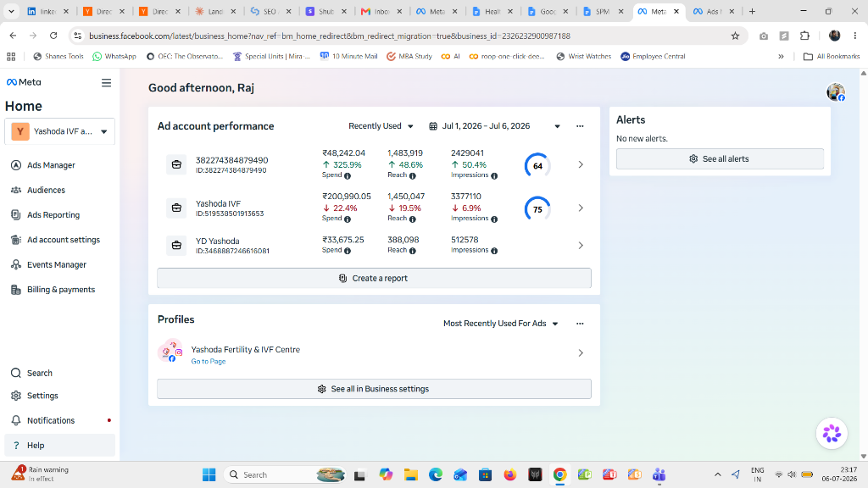Screen dimensions: 868x488
Task: Open the Recently Used dropdown
Action: click(x=381, y=126)
